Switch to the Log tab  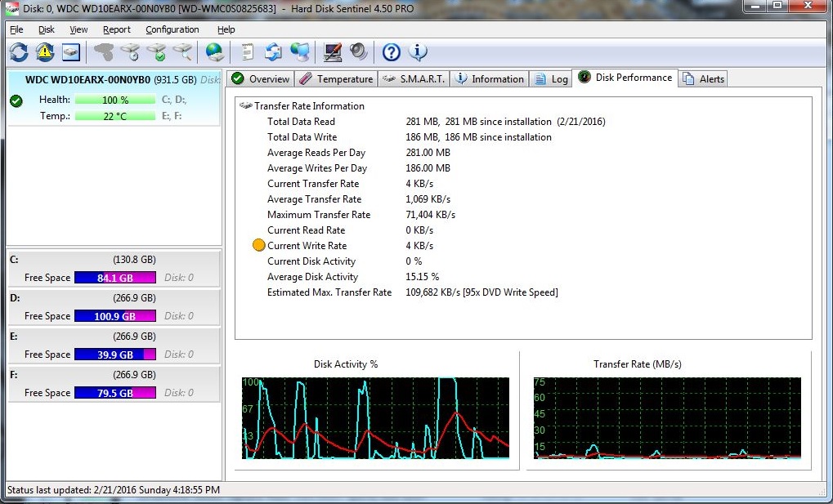552,78
